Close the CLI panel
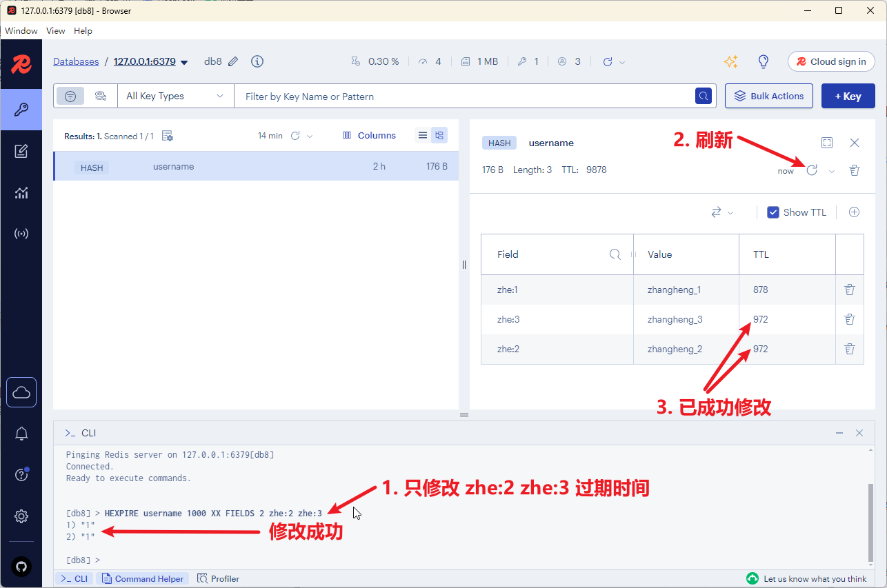 859,433
